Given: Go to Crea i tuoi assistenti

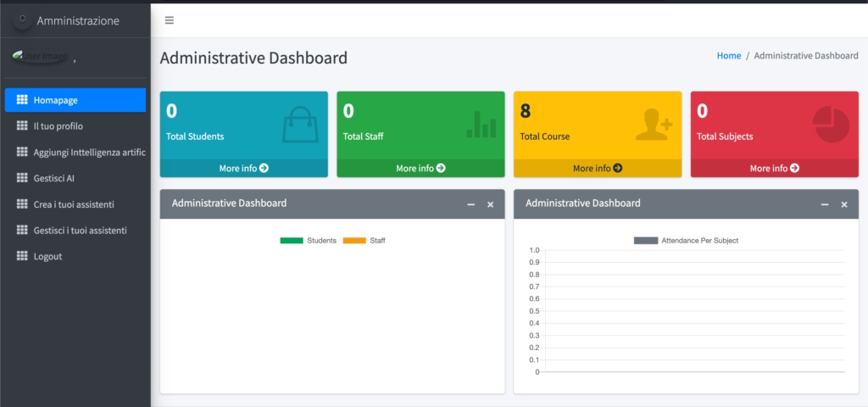Looking at the screenshot, I should (75, 204).
